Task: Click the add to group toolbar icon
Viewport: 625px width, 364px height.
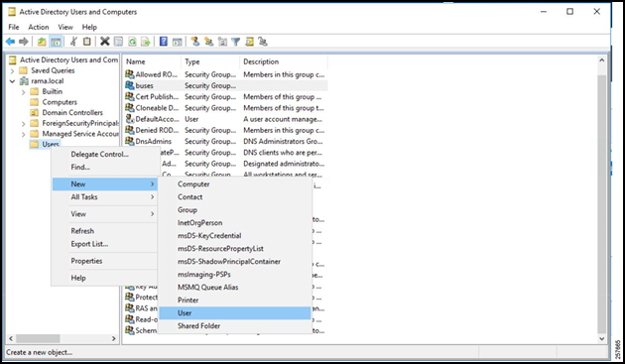Action: [263, 42]
